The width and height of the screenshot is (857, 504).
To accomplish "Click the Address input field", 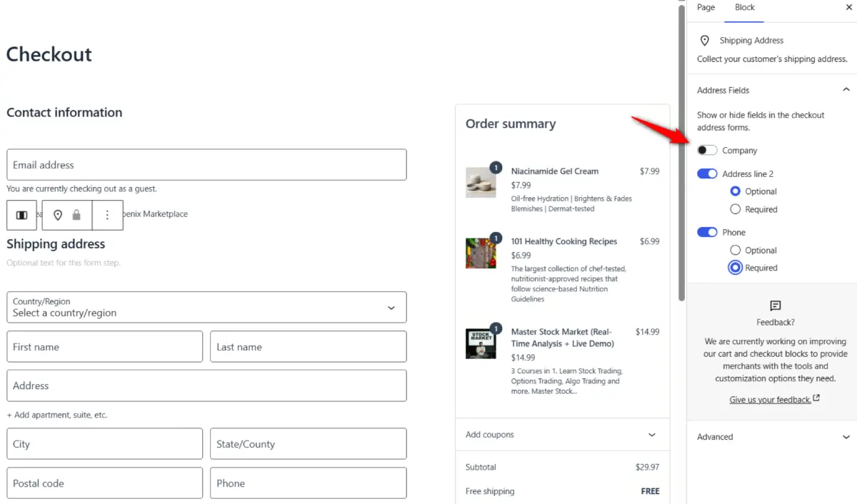I will (x=206, y=385).
